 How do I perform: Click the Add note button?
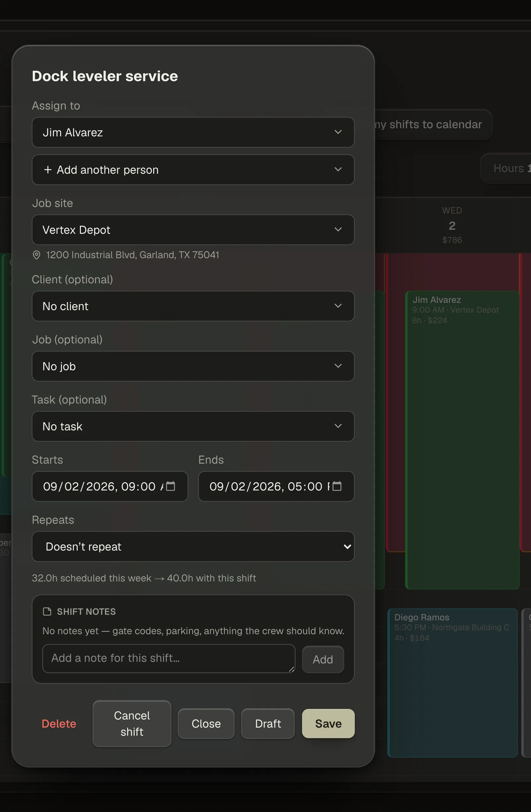323,659
